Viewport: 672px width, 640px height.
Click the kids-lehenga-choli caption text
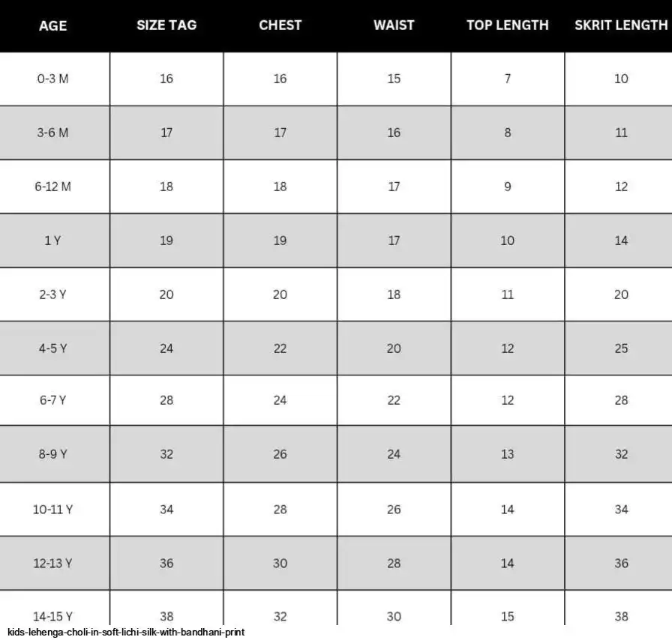[x=126, y=633]
